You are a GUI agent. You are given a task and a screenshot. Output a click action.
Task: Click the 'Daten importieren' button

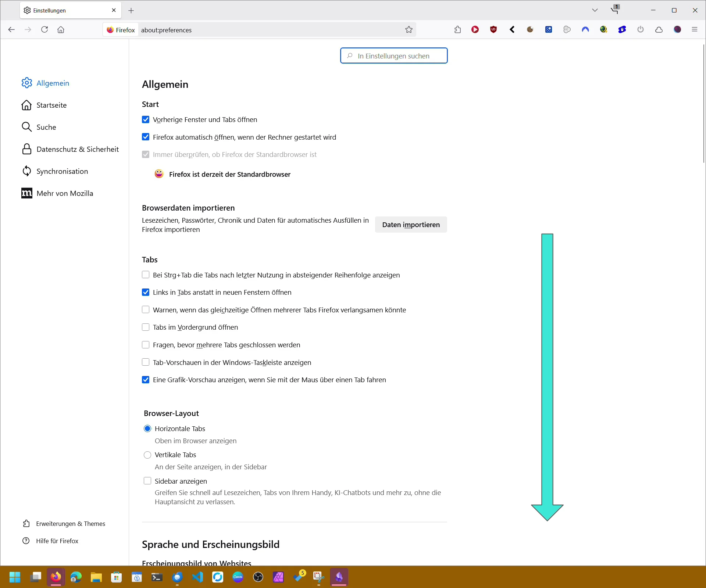pyautogui.click(x=411, y=225)
